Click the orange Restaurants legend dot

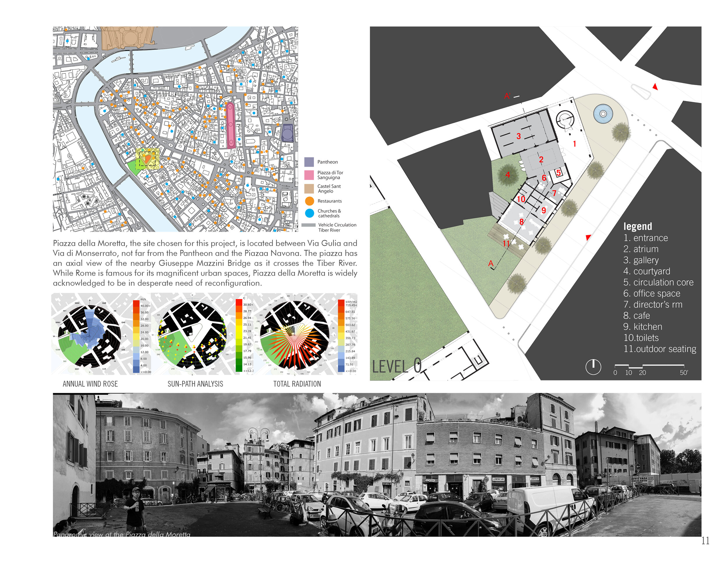(x=310, y=201)
